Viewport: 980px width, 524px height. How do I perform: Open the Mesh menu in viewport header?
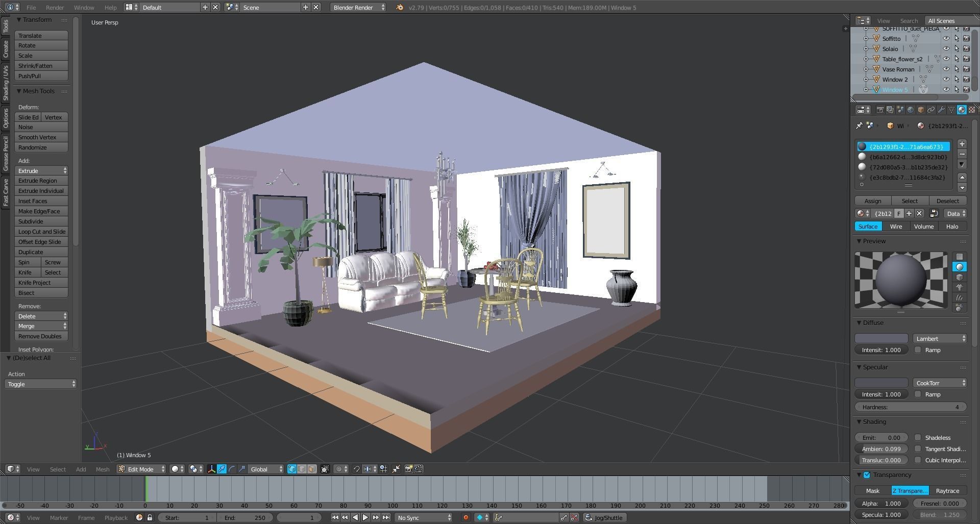(x=103, y=469)
